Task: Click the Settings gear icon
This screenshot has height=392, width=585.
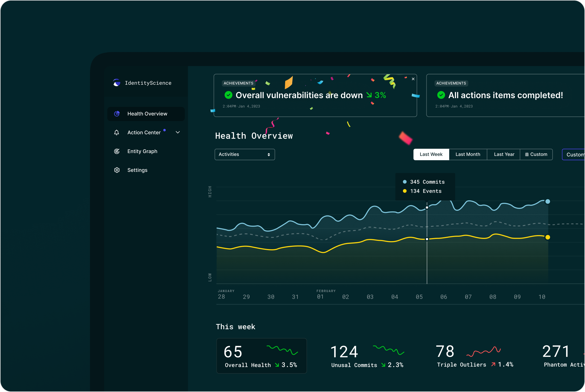Action: 117,170
